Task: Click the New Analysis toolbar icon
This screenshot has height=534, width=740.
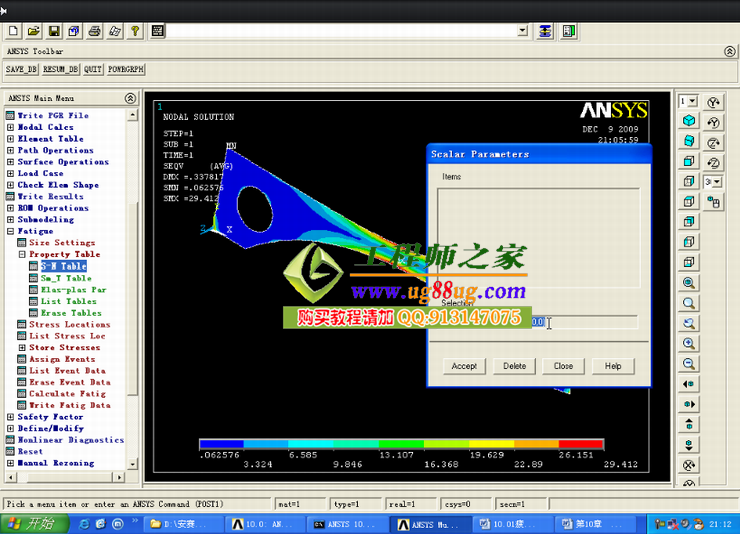Action: [x=13, y=31]
